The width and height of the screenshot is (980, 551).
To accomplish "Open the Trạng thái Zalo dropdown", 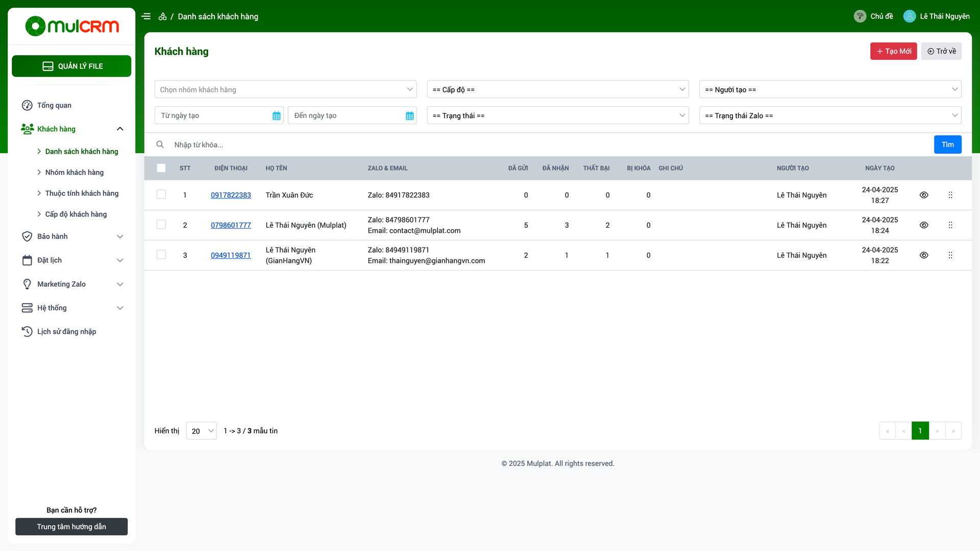I will click(x=830, y=115).
